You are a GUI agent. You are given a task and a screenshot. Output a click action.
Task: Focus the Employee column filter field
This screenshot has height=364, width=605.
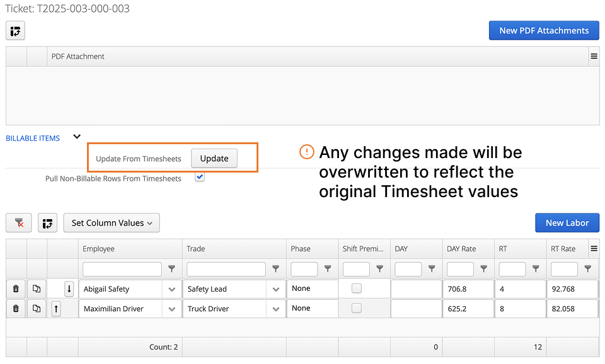point(122,269)
